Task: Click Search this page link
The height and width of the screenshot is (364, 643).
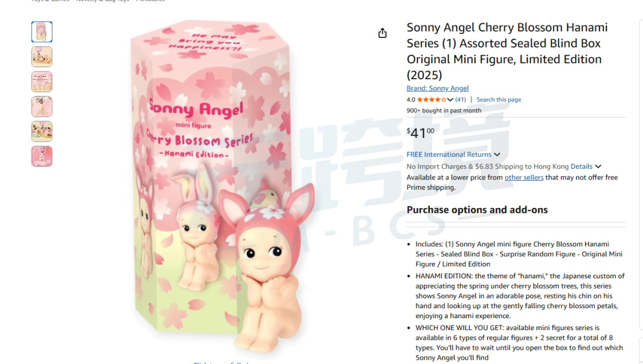Action: click(499, 99)
